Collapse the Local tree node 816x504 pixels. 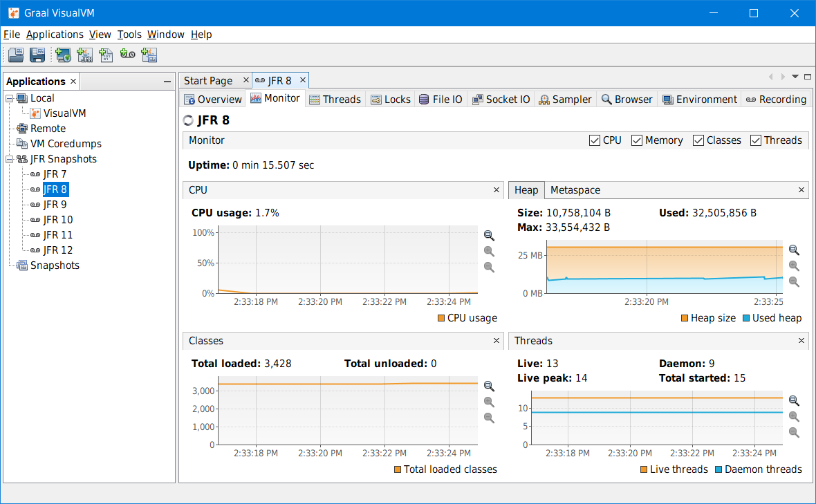(x=10, y=98)
